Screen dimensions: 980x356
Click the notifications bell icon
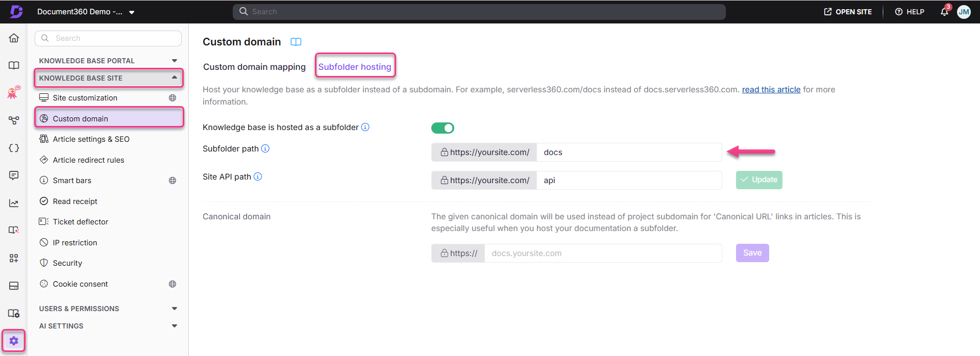[944, 12]
